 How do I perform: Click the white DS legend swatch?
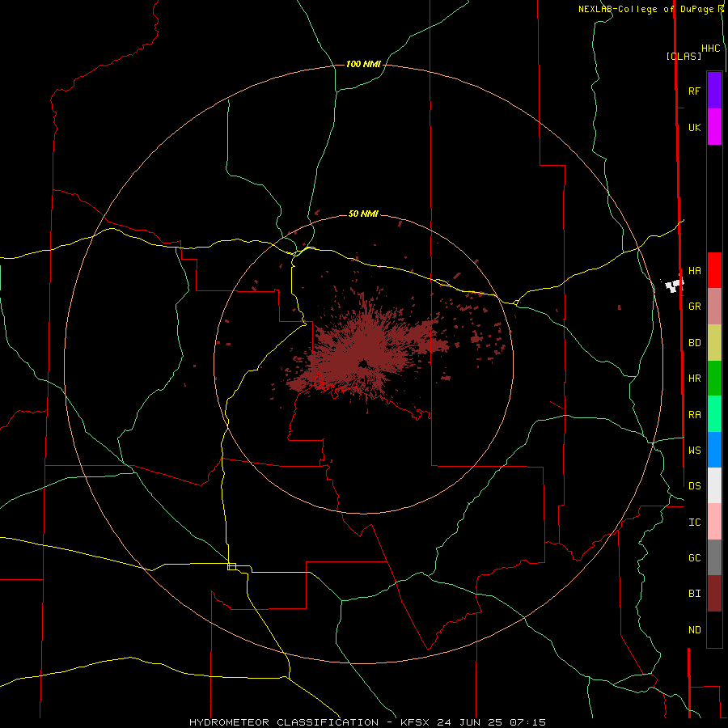click(x=714, y=485)
